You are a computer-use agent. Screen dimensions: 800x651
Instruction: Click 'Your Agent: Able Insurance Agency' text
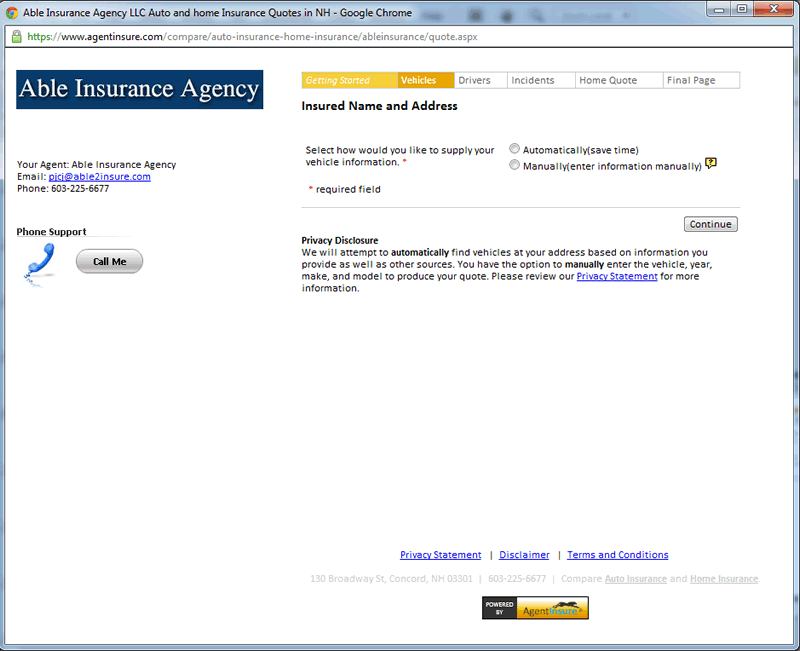pyautogui.click(x=96, y=164)
